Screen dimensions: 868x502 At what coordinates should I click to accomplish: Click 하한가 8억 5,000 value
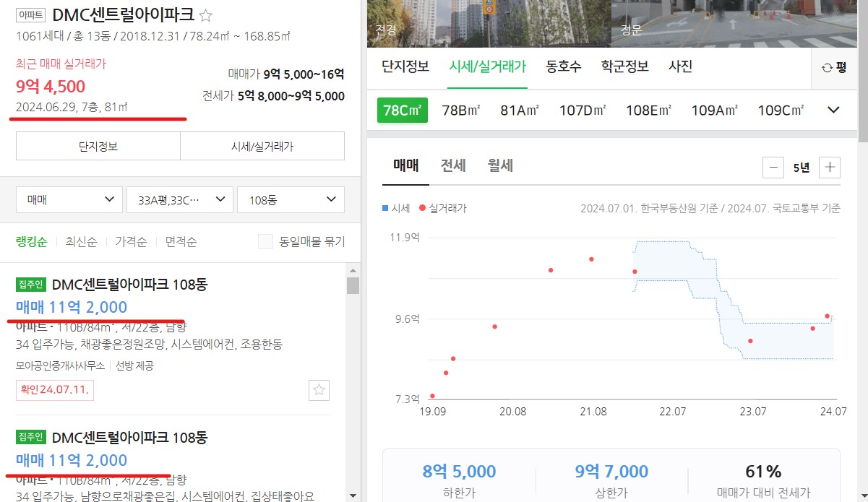(x=459, y=472)
